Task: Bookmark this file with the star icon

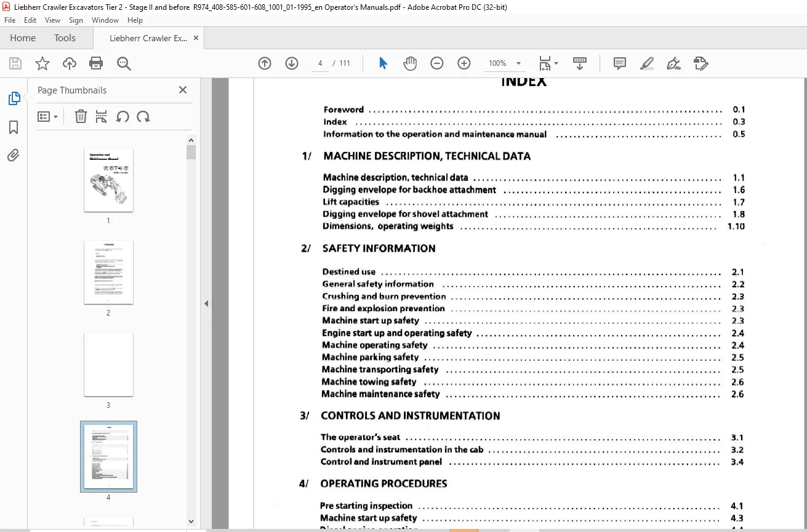Action: tap(42, 63)
